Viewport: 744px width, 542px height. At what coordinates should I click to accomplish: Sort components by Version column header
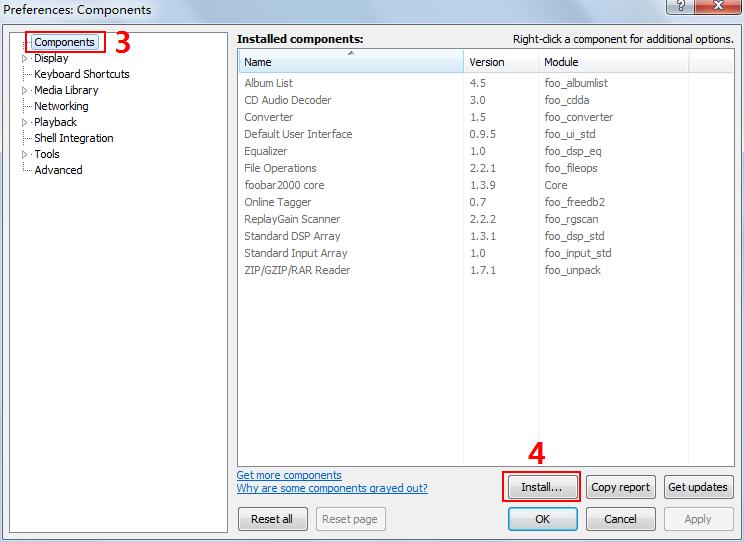point(501,62)
